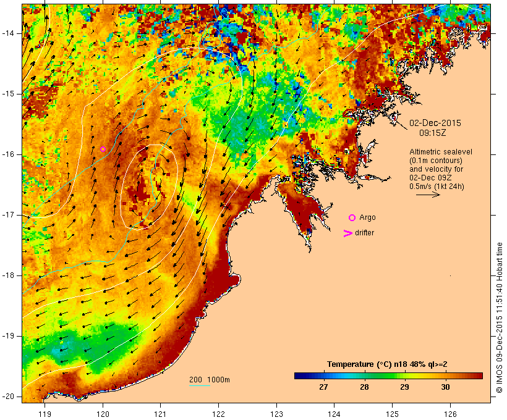507x420 pixels.
Task: Click the longitude axis label '120'
Action: coord(103,414)
